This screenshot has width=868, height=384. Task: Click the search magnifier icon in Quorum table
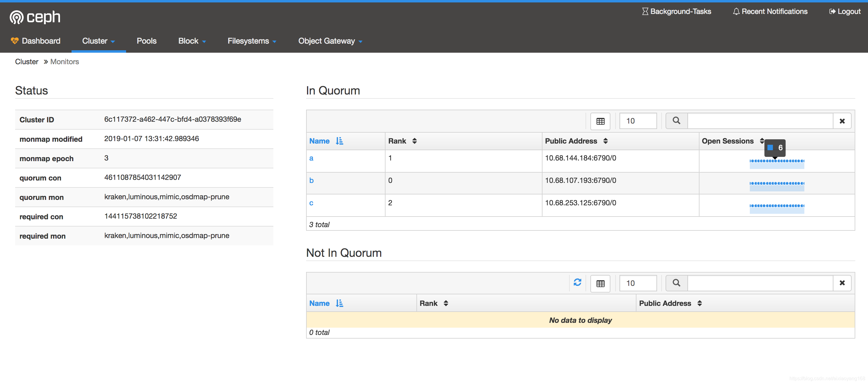tap(675, 121)
